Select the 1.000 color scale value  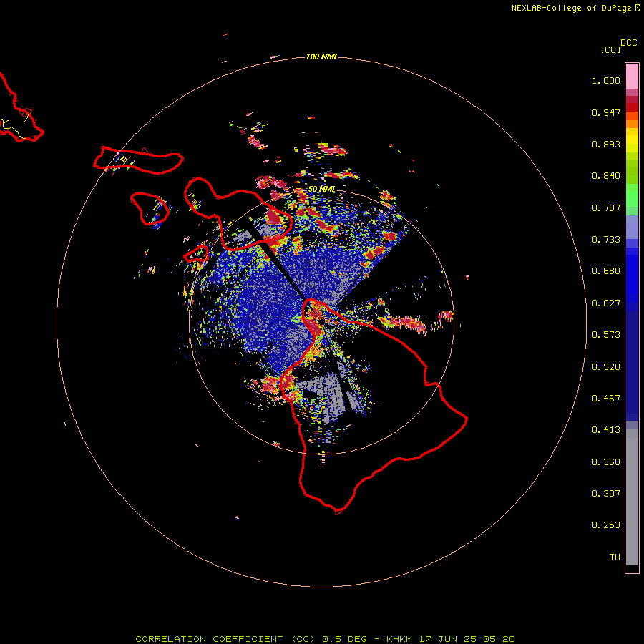point(606,80)
